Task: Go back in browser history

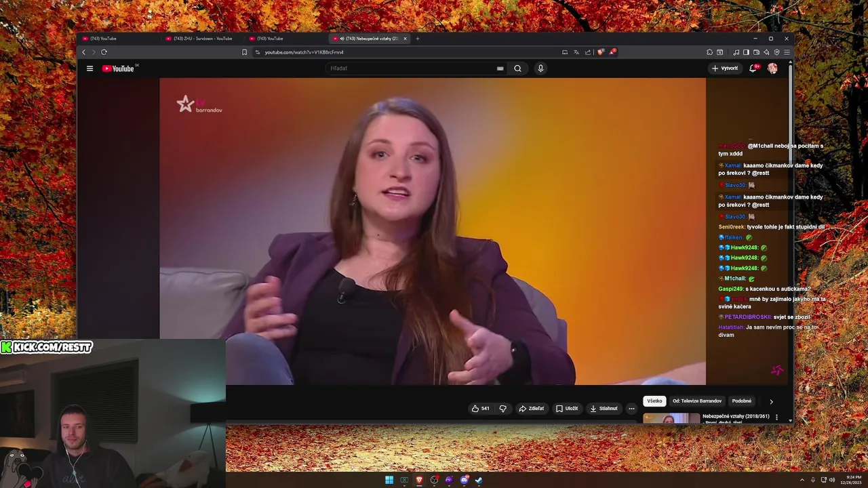Action: pyautogui.click(x=84, y=52)
